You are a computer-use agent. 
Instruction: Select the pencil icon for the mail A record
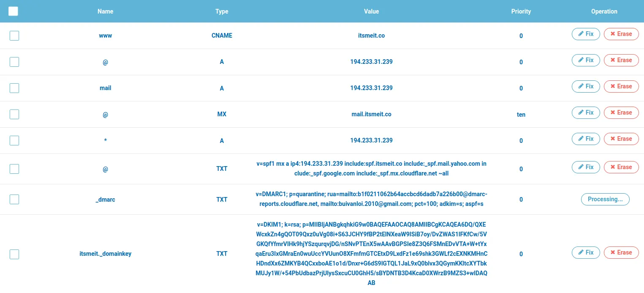[x=581, y=86]
